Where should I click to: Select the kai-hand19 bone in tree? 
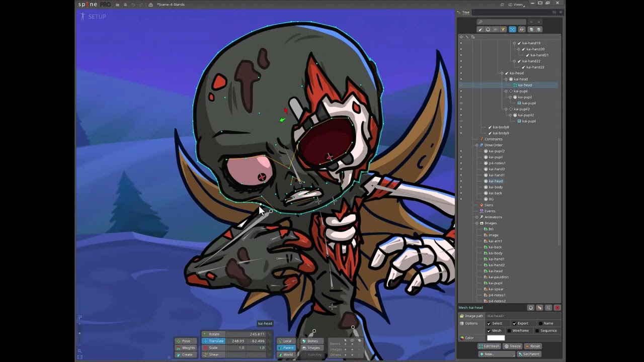tap(531, 43)
